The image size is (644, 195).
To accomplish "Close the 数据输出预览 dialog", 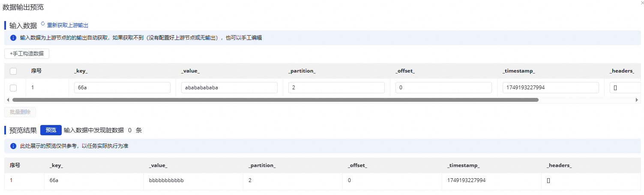I will point(641,3).
